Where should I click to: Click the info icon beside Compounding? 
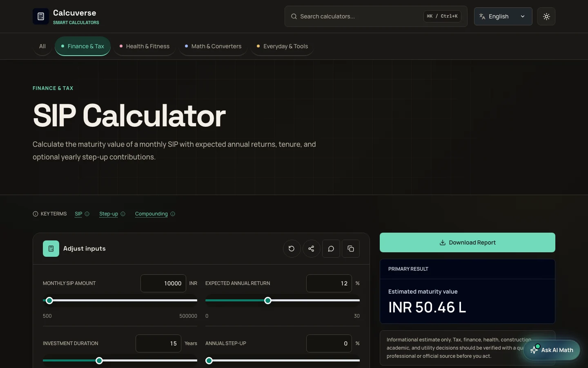click(173, 214)
